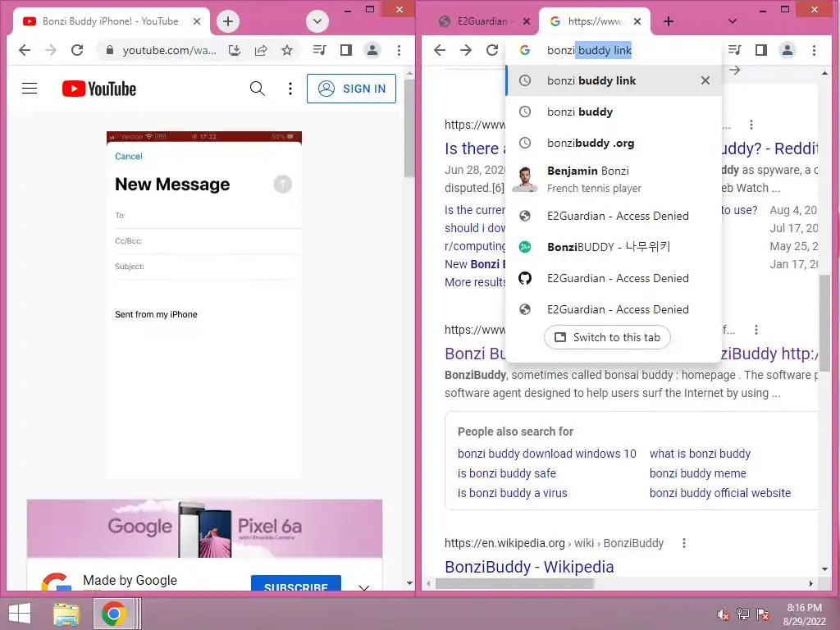Toggle side panel in Google window
Screen dimensions: 840x630
(x=760, y=50)
